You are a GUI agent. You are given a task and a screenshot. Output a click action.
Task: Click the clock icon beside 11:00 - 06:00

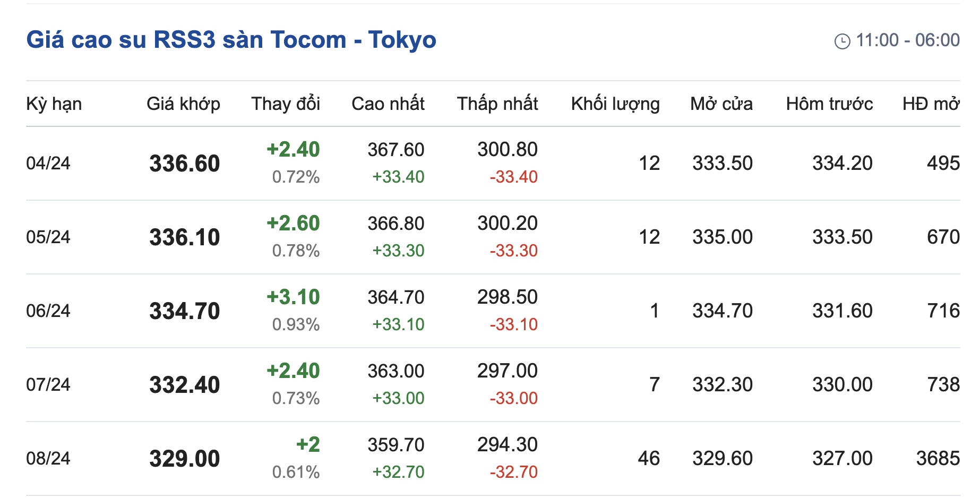point(842,41)
